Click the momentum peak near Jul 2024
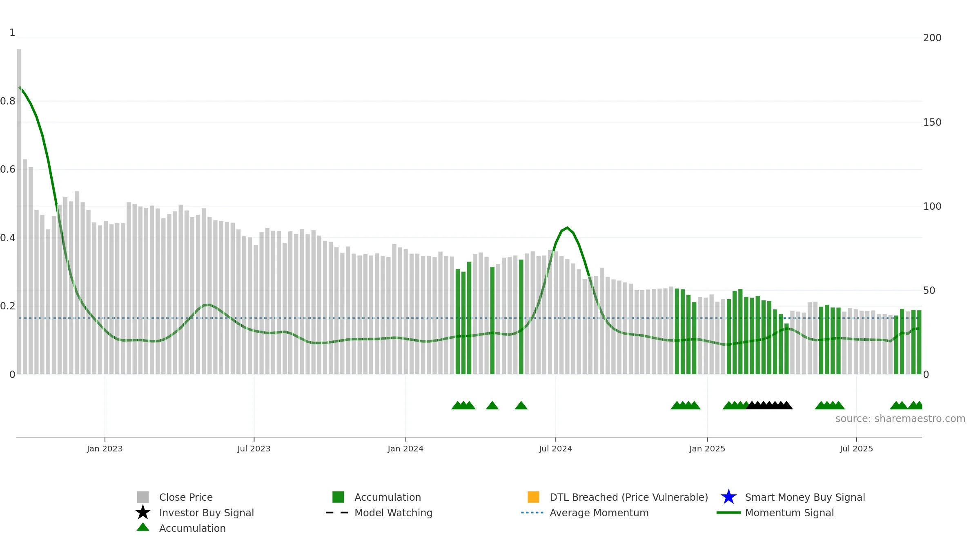980x551 pixels. tap(567, 228)
